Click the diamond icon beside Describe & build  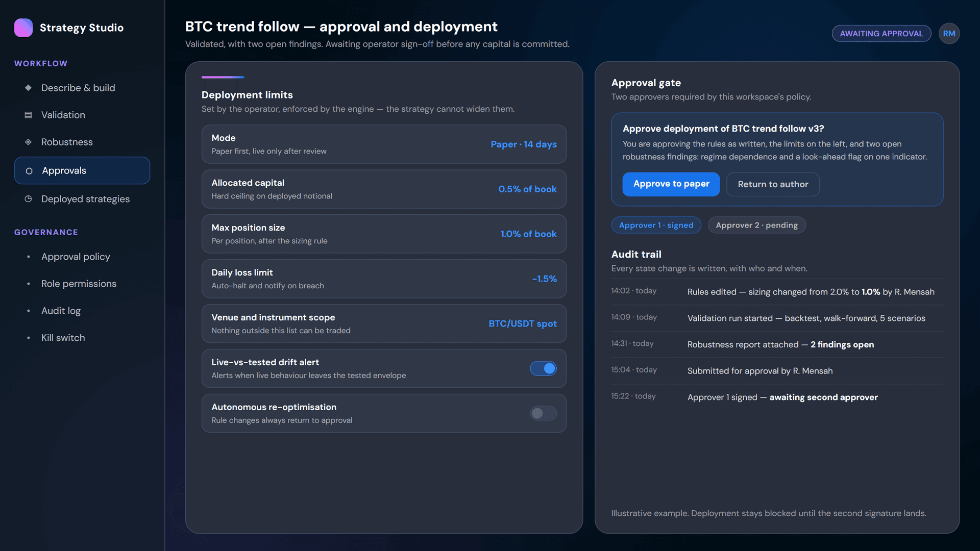[29, 88]
